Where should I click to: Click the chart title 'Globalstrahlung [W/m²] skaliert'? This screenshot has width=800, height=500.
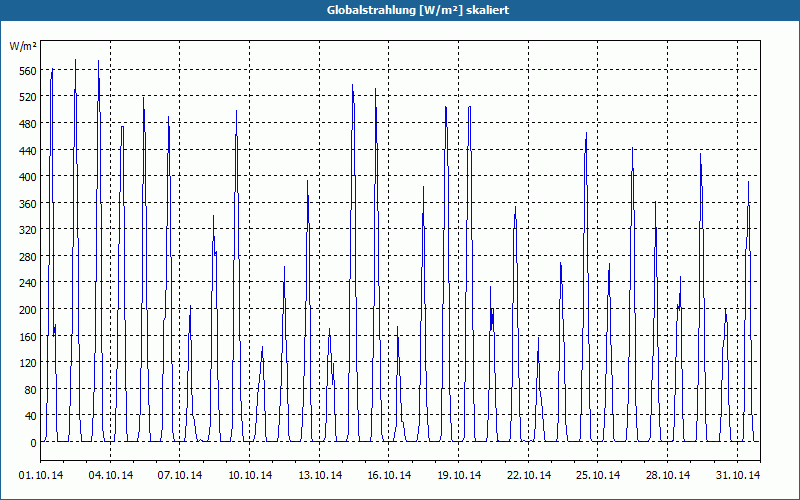[x=418, y=10]
